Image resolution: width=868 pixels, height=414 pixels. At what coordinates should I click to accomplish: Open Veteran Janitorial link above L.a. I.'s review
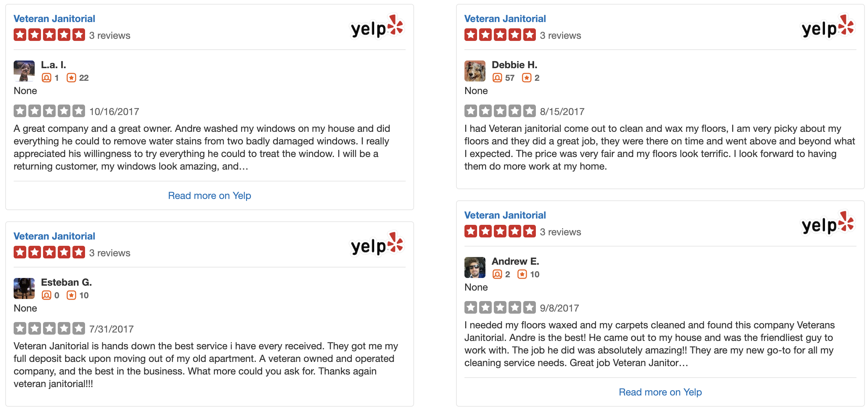pyautogui.click(x=54, y=19)
